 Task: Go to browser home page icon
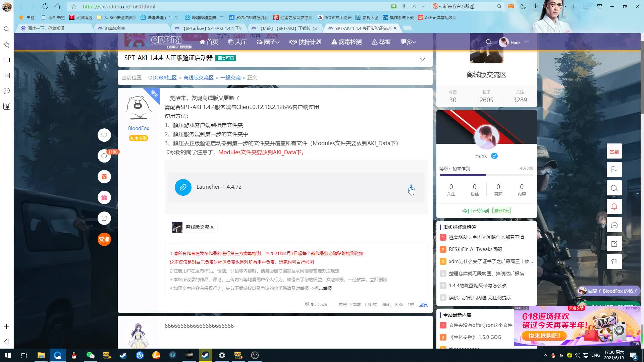click(57, 6)
